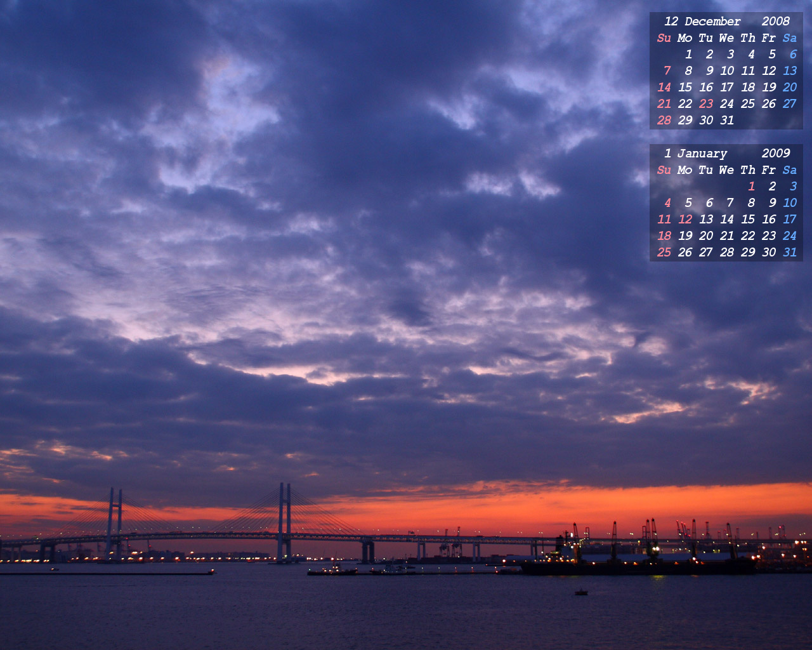Select January 1 in the calendar
812x650 pixels.
pyautogui.click(x=752, y=186)
